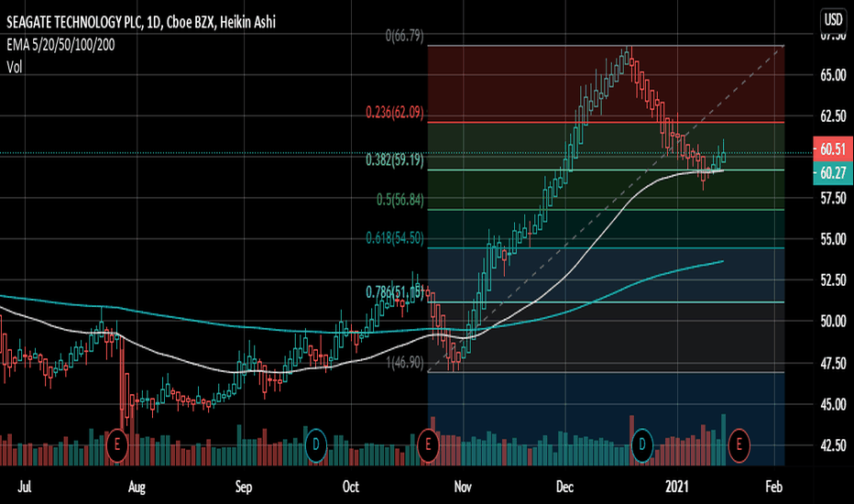Click the 47.50 price axis value
The height and width of the screenshot is (504, 854).
pos(833,364)
